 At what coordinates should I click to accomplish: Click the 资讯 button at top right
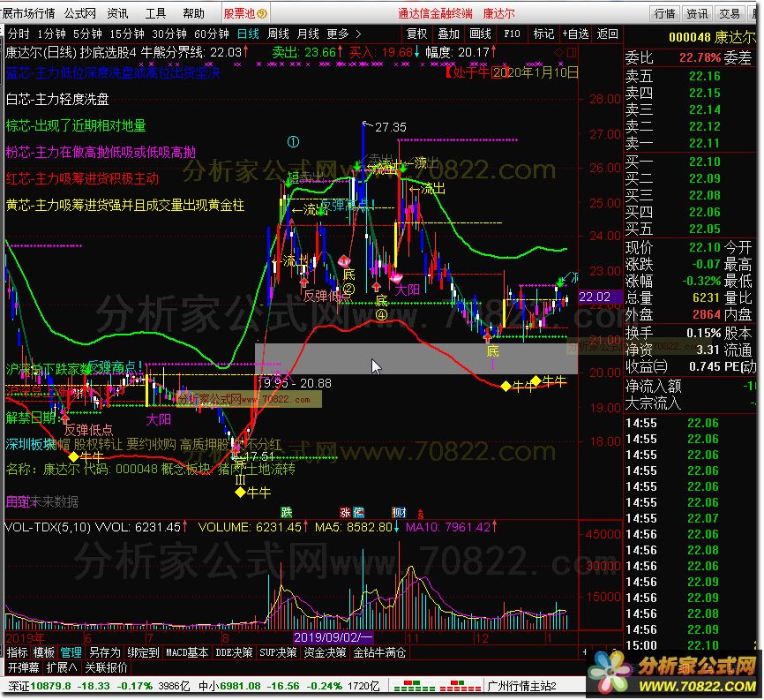[697, 13]
